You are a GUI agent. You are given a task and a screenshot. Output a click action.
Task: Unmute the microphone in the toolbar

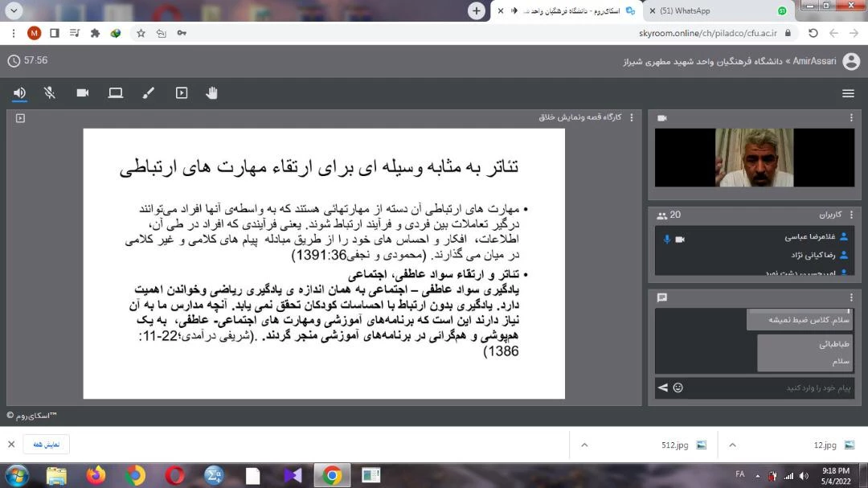pyautogui.click(x=50, y=93)
